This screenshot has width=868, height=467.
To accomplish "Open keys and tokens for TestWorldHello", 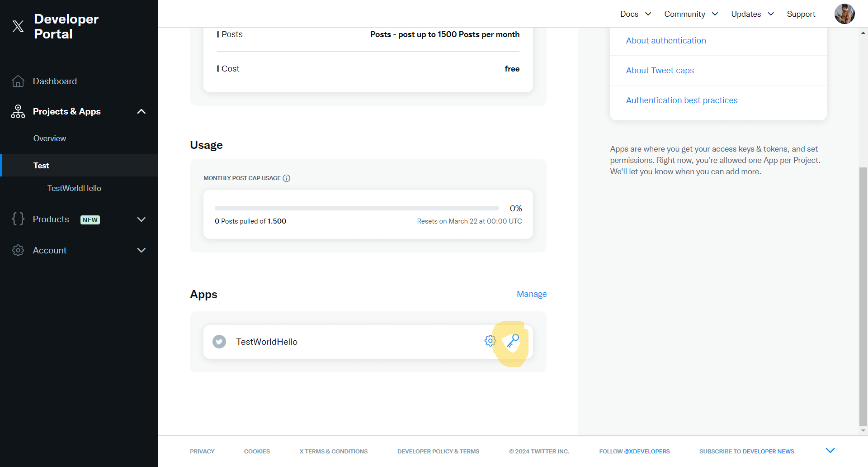I will point(511,341).
